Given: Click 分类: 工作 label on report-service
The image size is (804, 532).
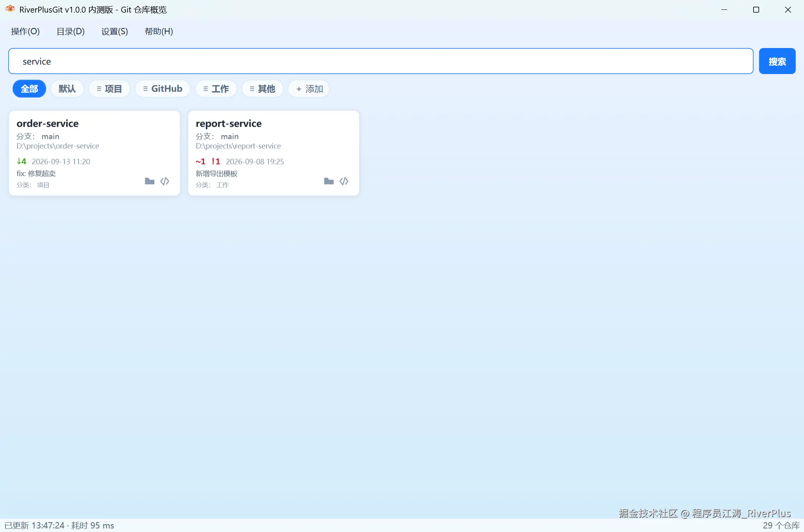Looking at the screenshot, I should (212, 185).
